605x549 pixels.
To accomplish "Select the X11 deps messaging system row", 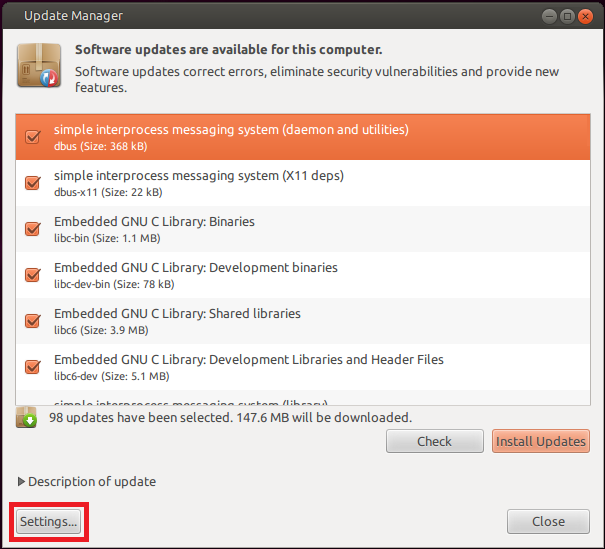I will [x=300, y=183].
